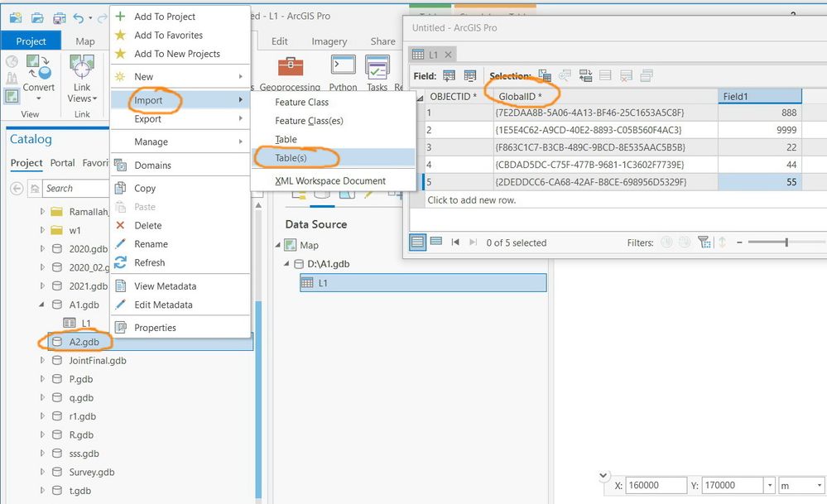This screenshot has width=827, height=504.
Task: Click the Undo arrow icon
Action: tap(79, 18)
